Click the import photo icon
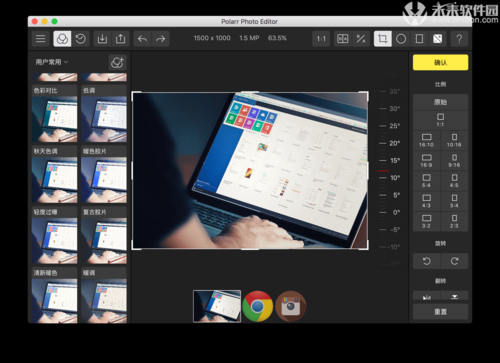The height and width of the screenshot is (363, 500). pos(102,39)
